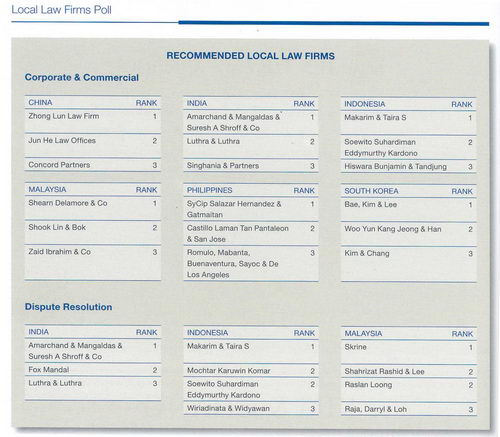The height and width of the screenshot is (437, 500).
Task: Click Raja, Darryl & Loh row
Action: [408, 409]
